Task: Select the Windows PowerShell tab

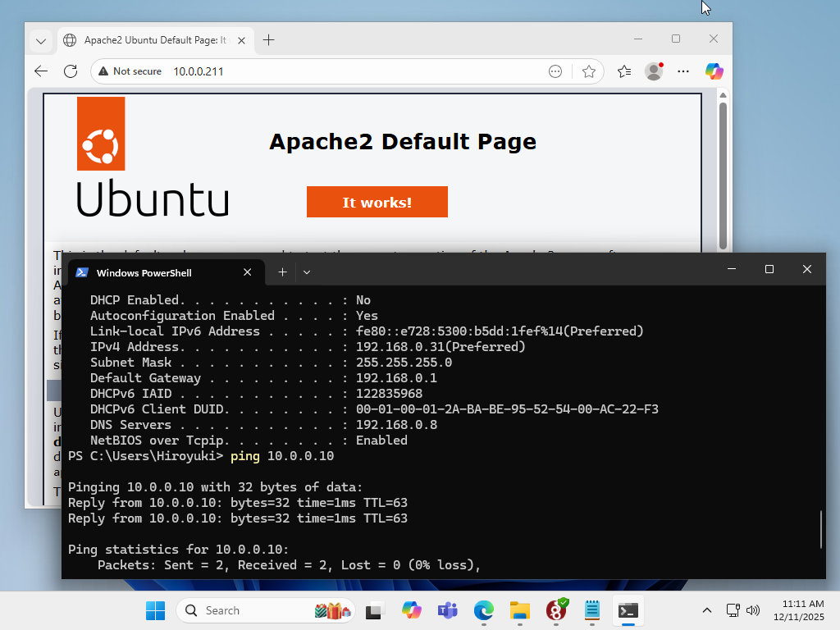Action: tap(156, 272)
